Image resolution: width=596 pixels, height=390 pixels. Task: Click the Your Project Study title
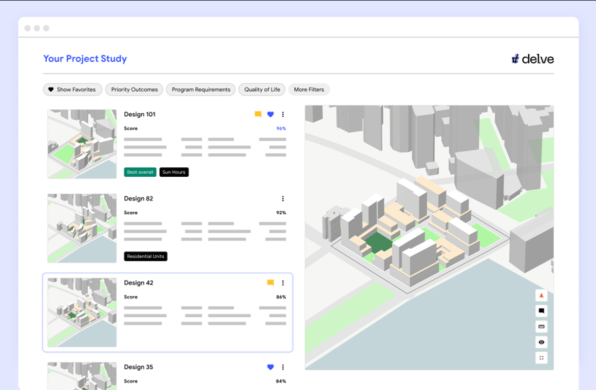[x=85, y=59]
